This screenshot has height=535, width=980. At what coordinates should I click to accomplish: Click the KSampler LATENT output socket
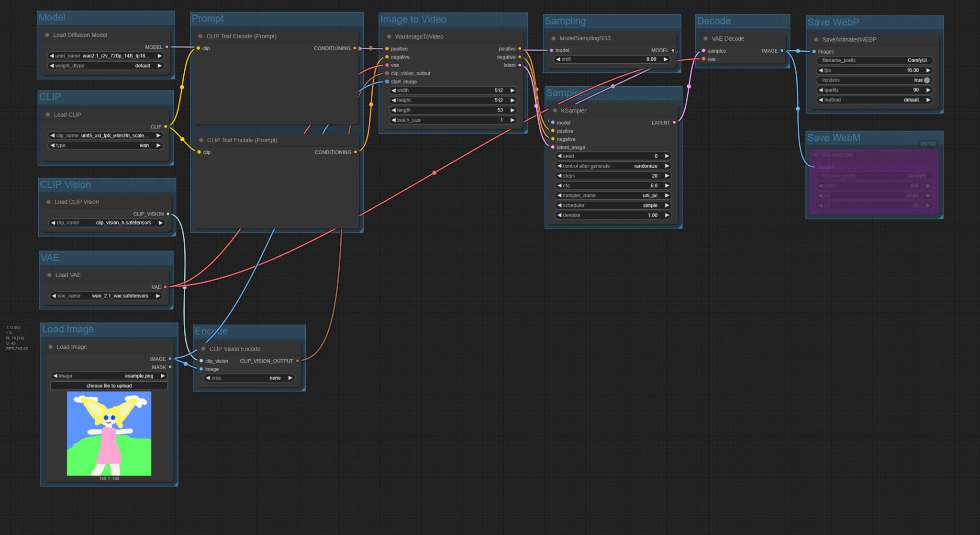click(x=674, y=123)
